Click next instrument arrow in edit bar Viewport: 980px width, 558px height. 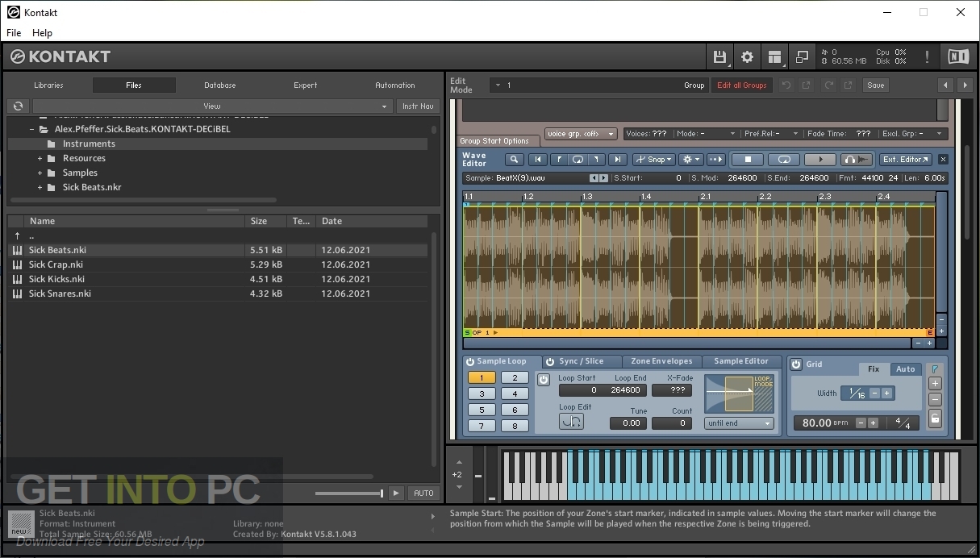point(965,85)
